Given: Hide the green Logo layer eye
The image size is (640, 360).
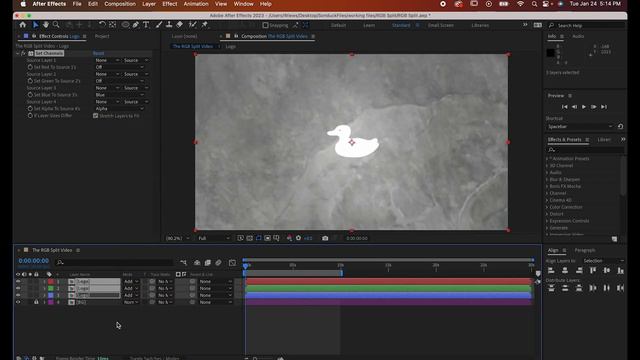Looking at the screenshot, I should point(18,288).
